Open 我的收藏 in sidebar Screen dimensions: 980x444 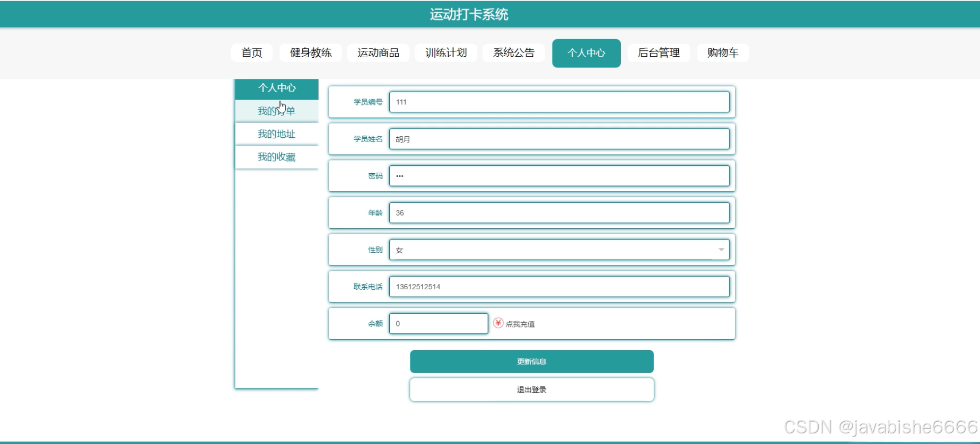277,157
